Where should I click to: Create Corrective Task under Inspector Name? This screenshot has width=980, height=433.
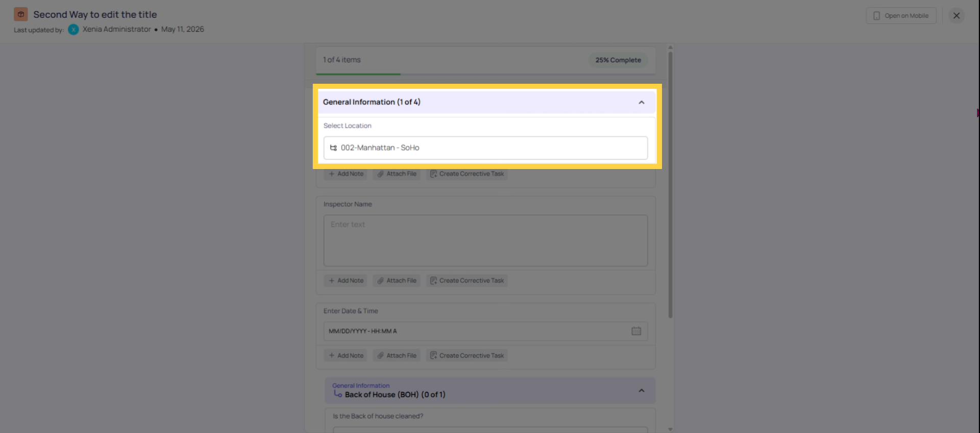point(467,281)
